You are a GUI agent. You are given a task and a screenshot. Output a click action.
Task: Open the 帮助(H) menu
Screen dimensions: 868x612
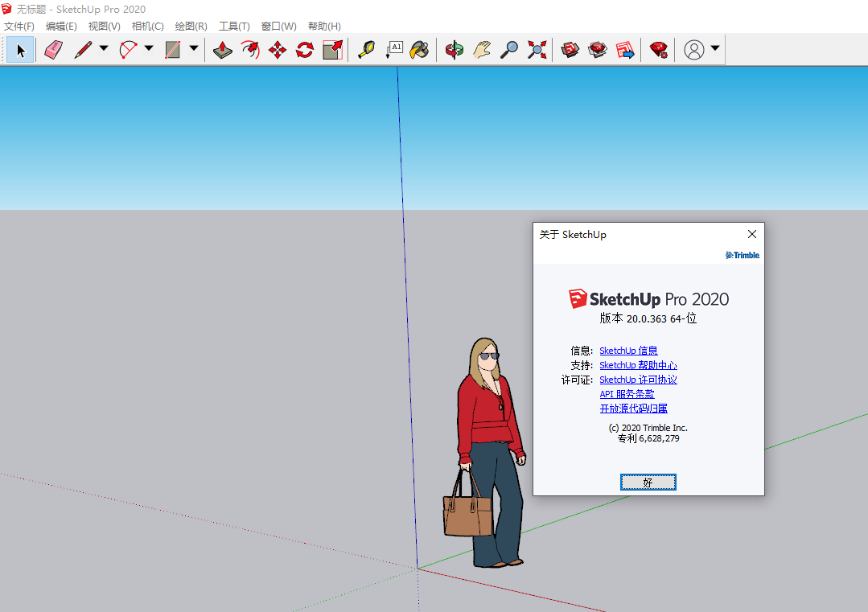(x=324, y=26)
